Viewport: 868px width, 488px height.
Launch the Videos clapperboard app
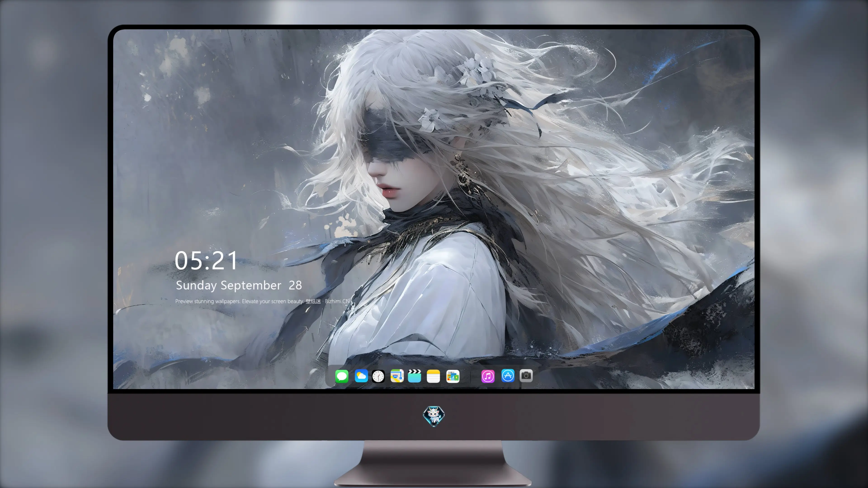415,376
